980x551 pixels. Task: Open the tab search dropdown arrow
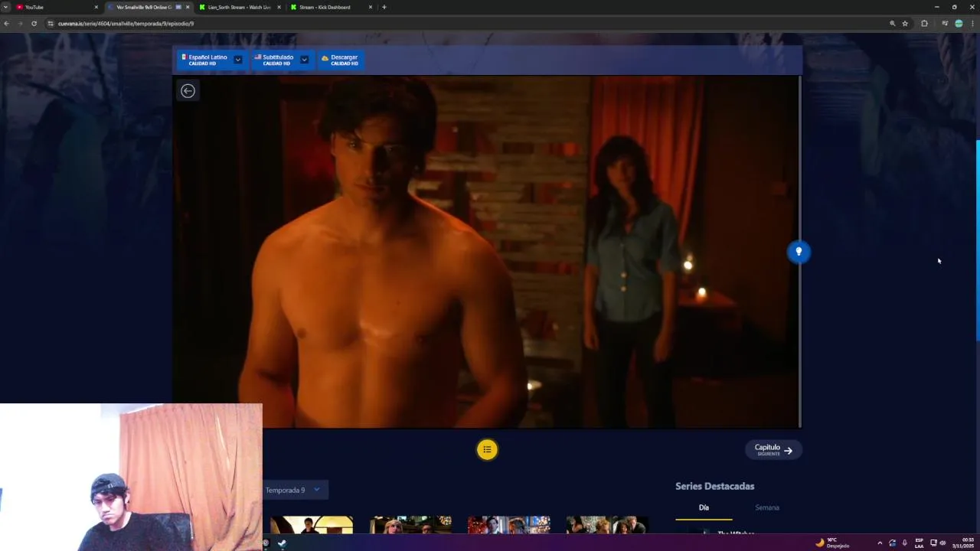(x=5, y=7)
